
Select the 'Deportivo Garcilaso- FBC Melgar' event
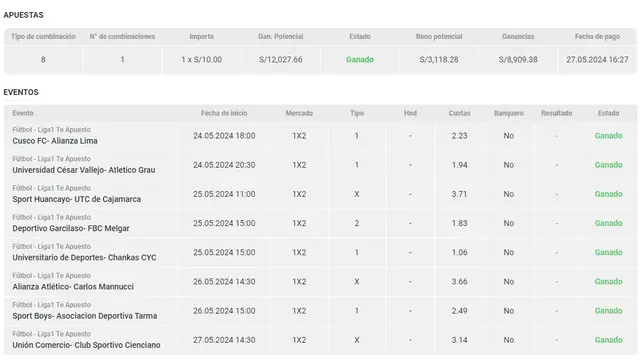(x=71, y=228)
